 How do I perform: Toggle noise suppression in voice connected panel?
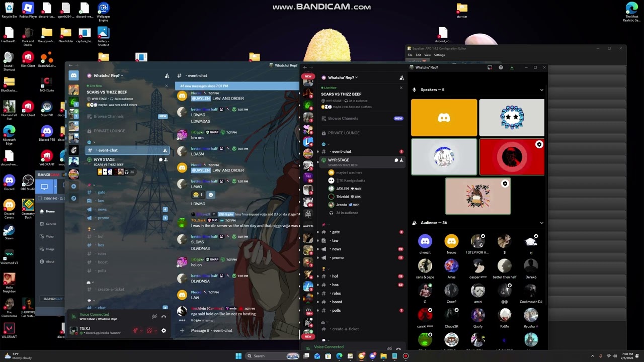(154, 317)
